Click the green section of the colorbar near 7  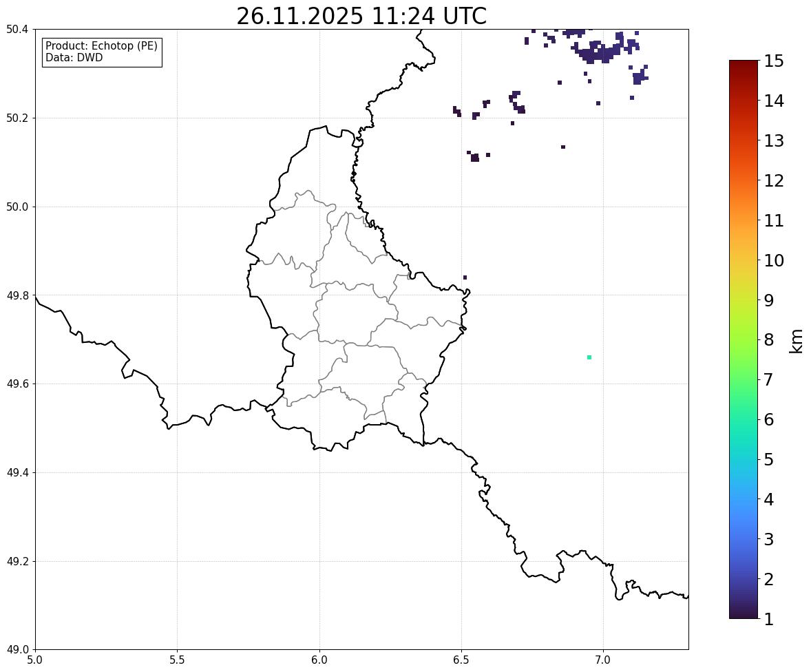(x=744, y=379)
